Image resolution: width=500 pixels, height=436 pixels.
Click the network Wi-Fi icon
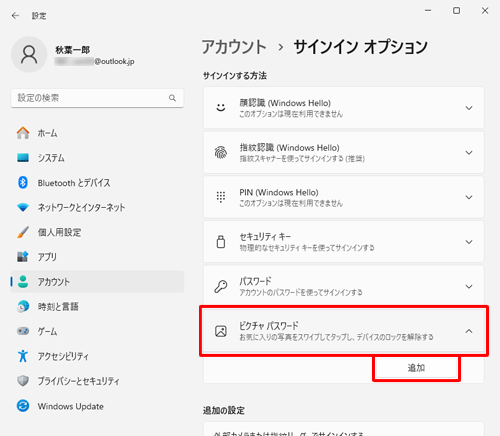click(x=23, y=207)
